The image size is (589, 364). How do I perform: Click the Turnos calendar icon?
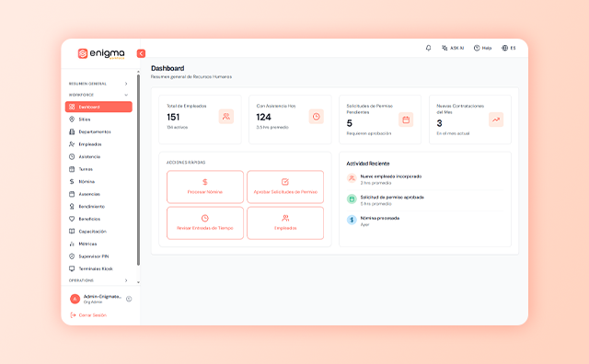point(72,169)
